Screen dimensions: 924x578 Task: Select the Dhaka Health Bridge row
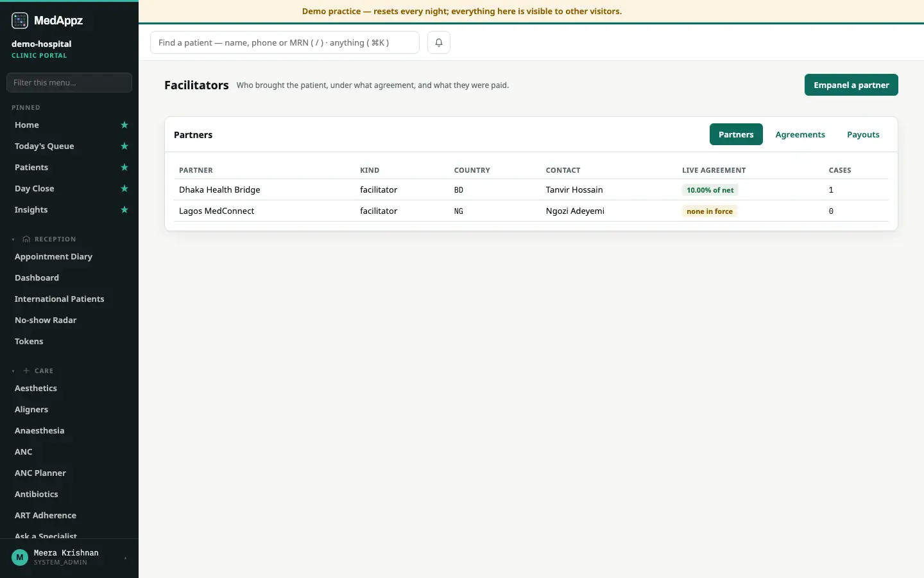(531, 189)
